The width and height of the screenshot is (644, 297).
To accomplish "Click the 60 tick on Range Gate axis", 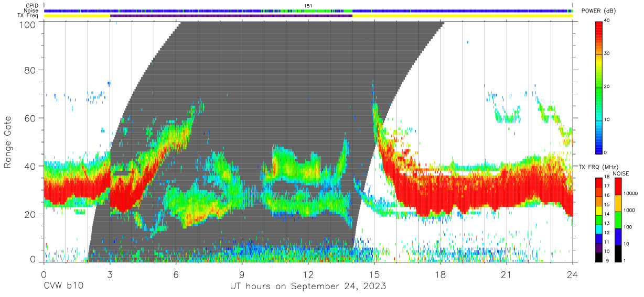I will coord(31,118).
